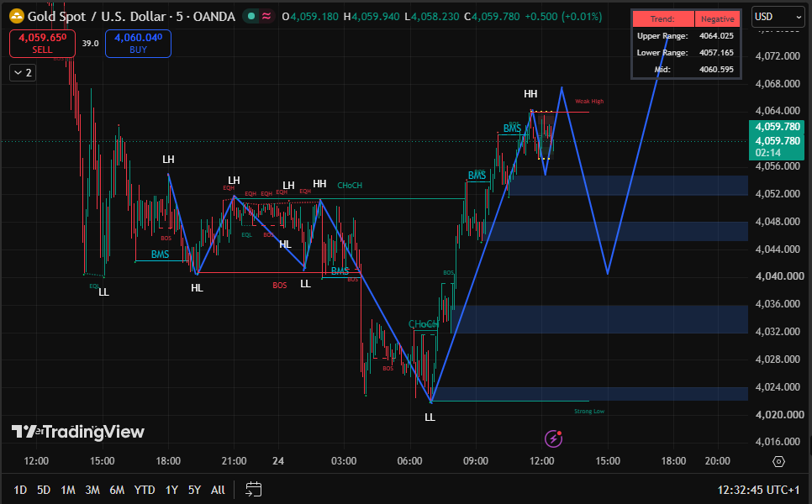Image resolution: width=812 pixels, height=504 pixels.
Task: Click the BUY 4,060.04 button
Action: [x=138, y=44]
